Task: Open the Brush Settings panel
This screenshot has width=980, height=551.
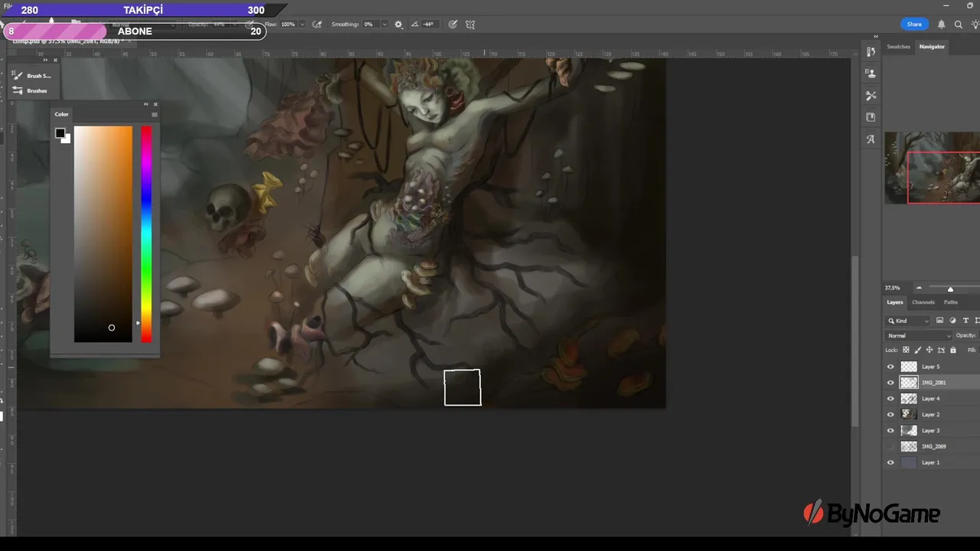Action: click(x=32, y=76)
